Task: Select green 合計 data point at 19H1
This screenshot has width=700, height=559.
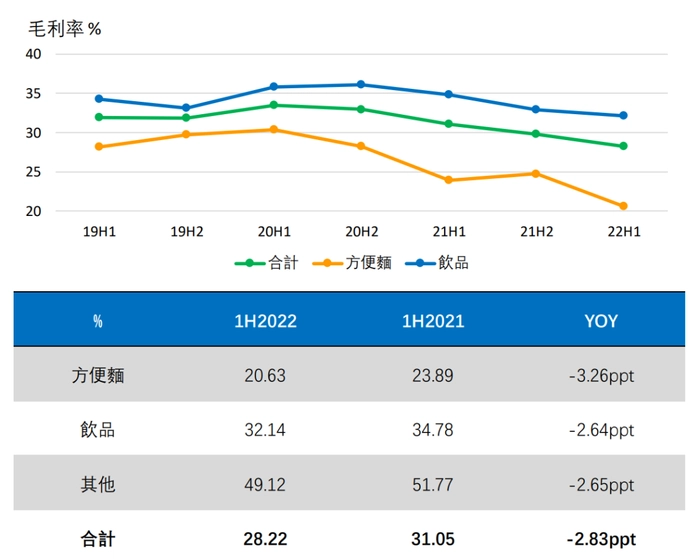Action: click(99, 117)
